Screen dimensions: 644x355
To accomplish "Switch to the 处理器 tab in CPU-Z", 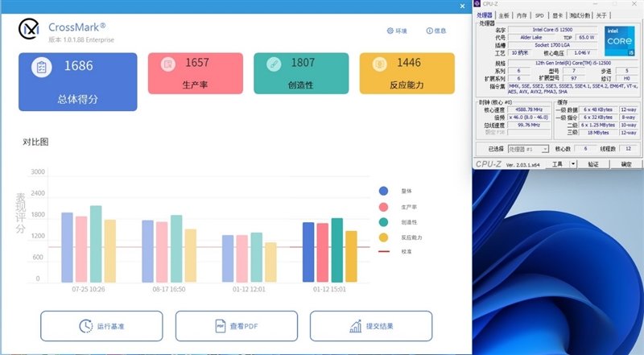I will click(x=485, y=15).
